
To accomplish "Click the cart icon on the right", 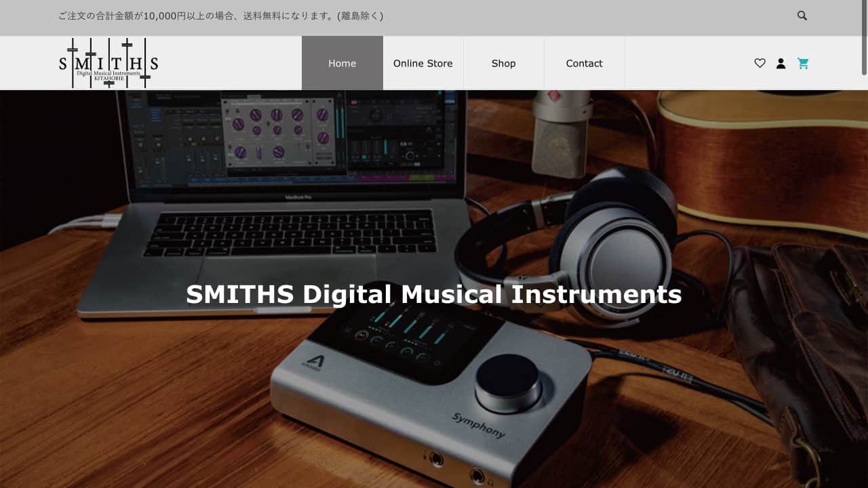I will point(804,63).
